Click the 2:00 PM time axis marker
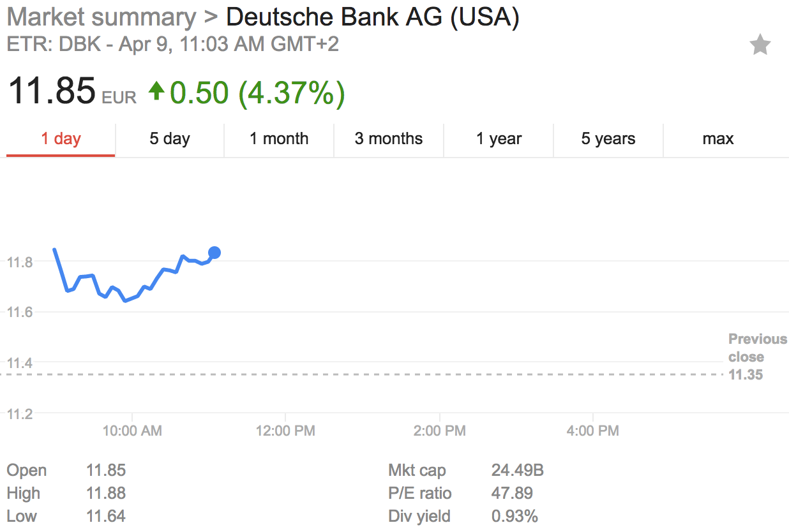Image resolution: width=789 pixels, height=532 pixels. coord(439,431)
